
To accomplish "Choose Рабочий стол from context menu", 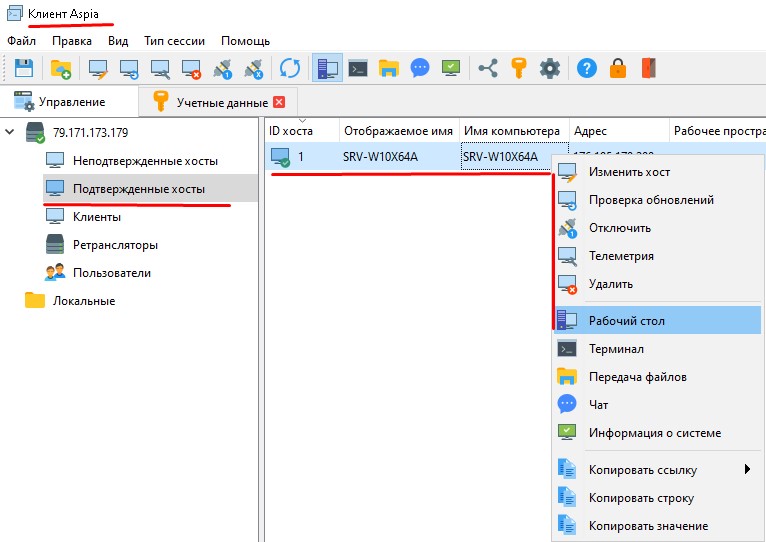I will pos(658,321).
